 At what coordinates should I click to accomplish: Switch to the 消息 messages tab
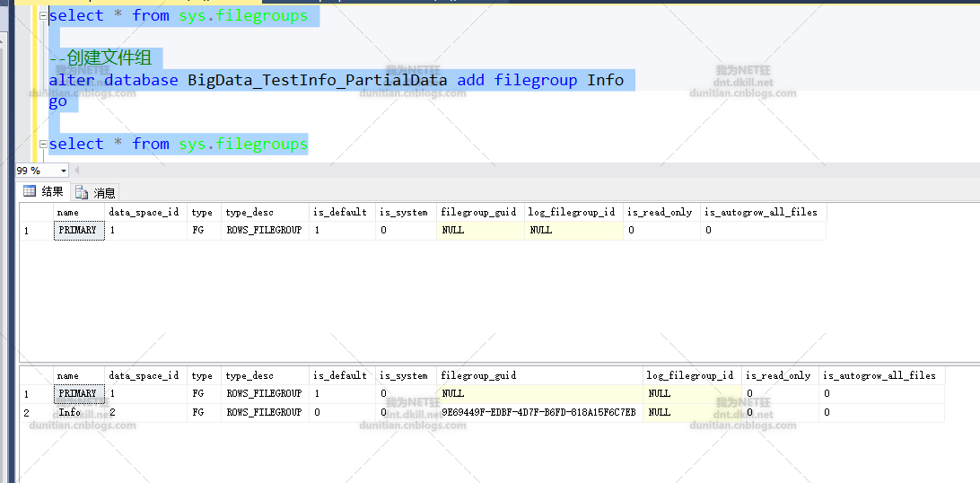tap(95, 192)
